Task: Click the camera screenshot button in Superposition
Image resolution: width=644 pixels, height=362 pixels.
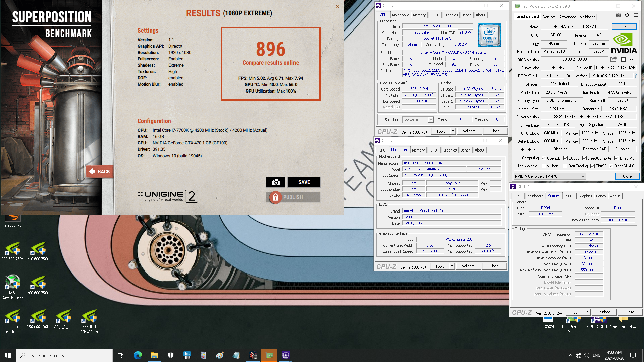Action: click(275, 182)
